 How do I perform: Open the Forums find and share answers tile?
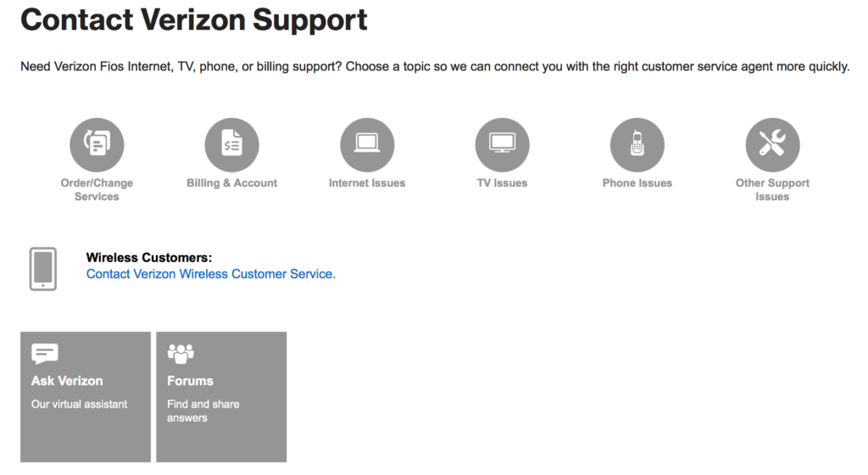pyautogui.click(x=221, y=397)
